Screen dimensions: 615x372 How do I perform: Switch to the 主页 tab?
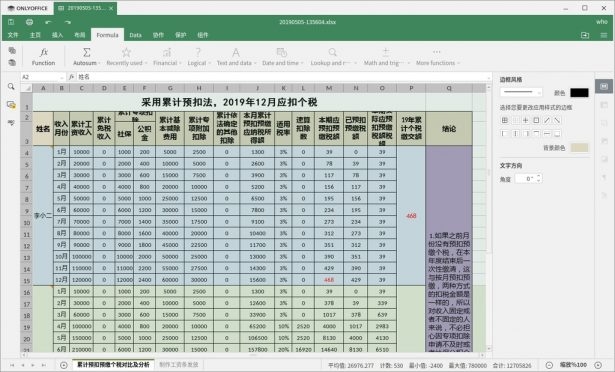(x=35, y=35)
